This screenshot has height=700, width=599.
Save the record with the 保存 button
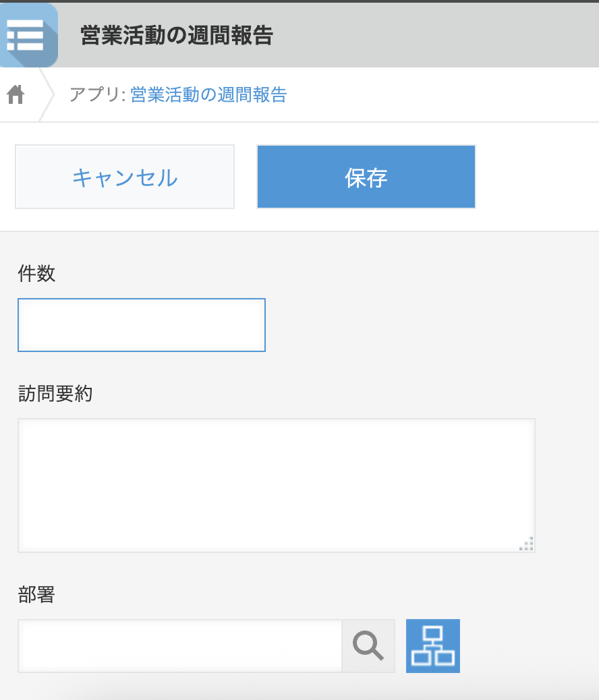pyautogui.click(x=366, y=177)
